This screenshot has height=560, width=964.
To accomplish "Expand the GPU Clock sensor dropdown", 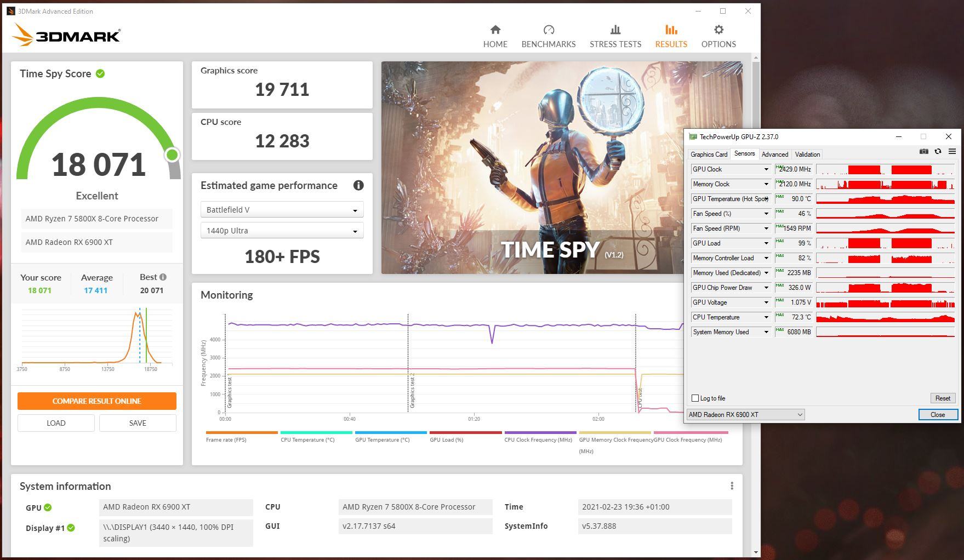I will point(766,169).
